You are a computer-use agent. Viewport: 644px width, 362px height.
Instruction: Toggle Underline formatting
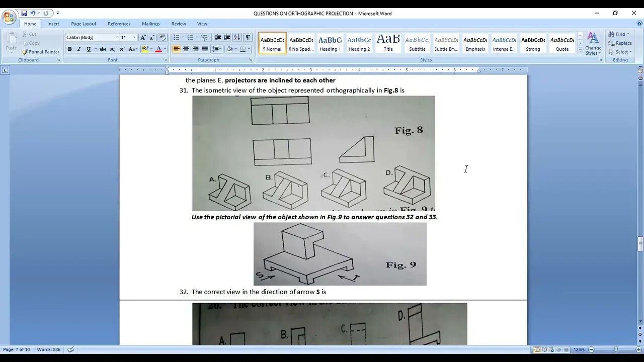click(x=89, y=49)
